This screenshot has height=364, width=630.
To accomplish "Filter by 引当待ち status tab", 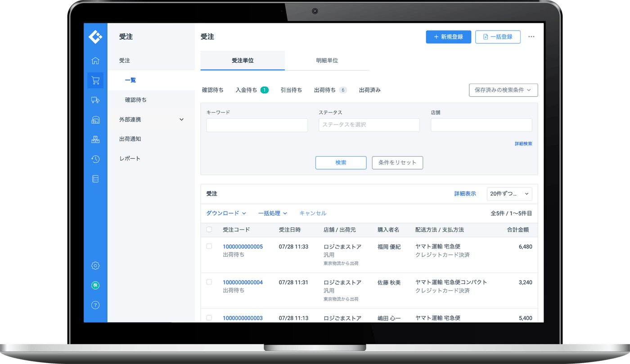I will (x=291, y=90).
